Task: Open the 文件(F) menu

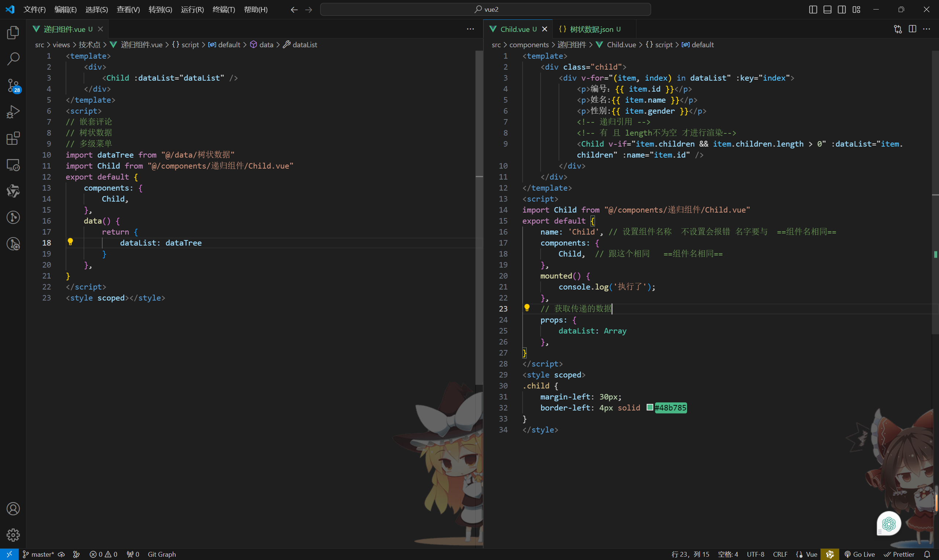Action: coord(34,10)
